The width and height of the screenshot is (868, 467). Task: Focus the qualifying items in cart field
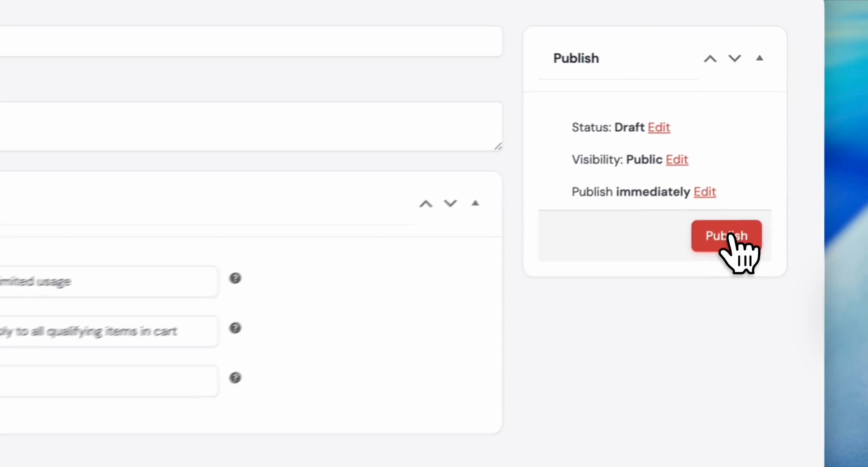coord(109,332)
